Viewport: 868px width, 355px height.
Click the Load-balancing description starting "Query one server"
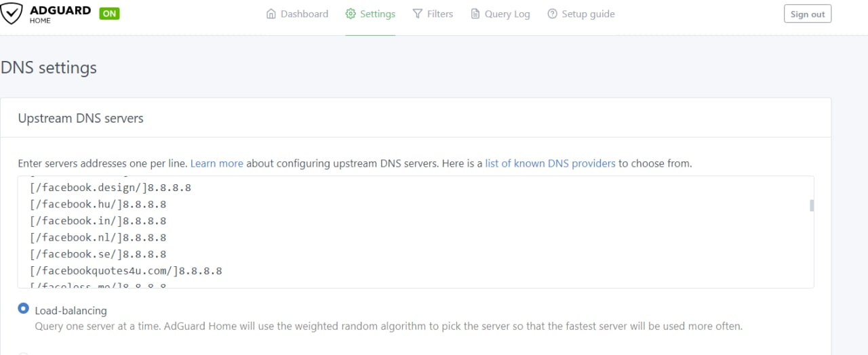point(389,326)
